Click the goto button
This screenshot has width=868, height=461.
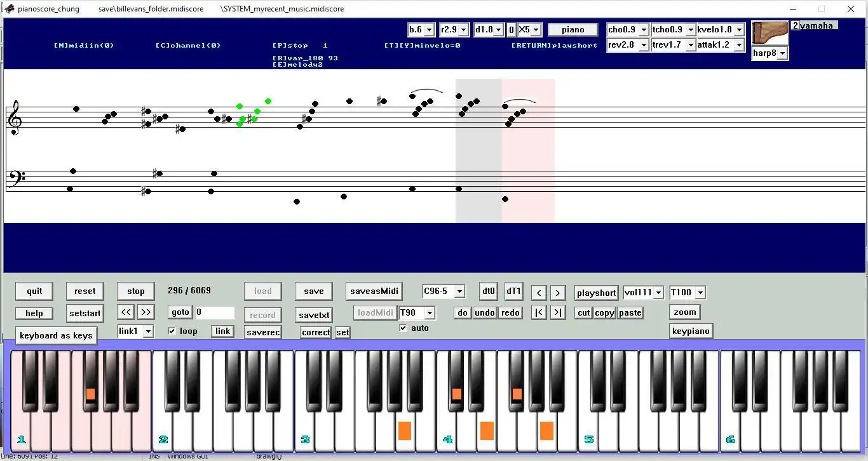pos(180,312)
